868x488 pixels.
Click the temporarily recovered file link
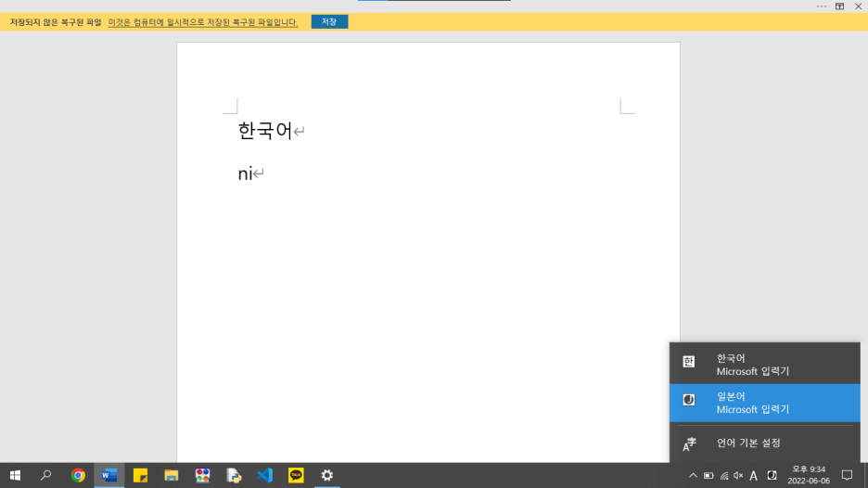click(x=202, y=22)
